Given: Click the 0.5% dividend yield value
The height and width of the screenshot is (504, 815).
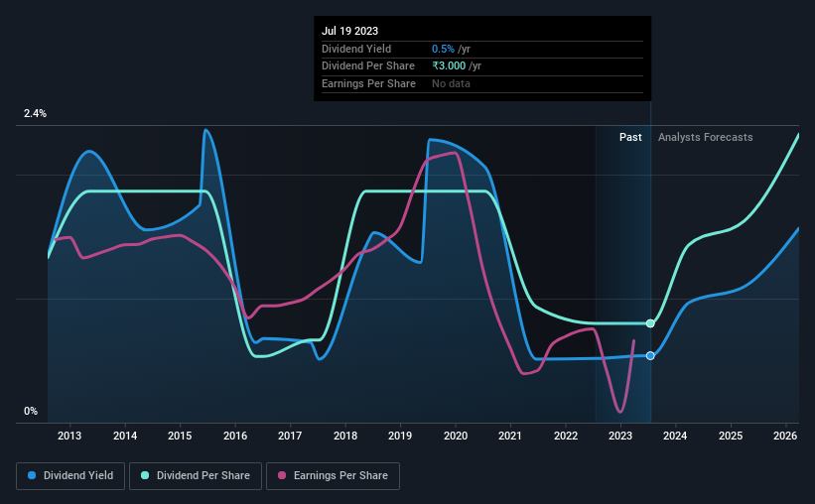Looking at the screenshot, I should pos(443,49).
